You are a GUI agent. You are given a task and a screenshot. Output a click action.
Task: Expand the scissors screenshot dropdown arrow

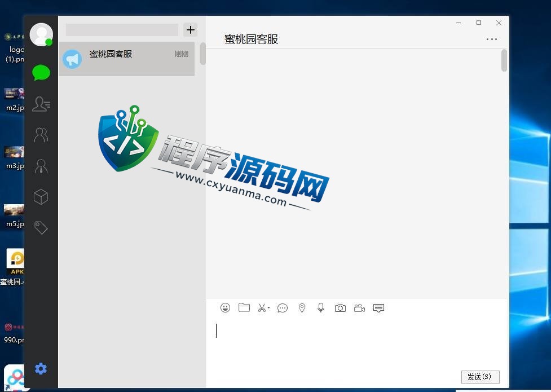tap(268, 307)
